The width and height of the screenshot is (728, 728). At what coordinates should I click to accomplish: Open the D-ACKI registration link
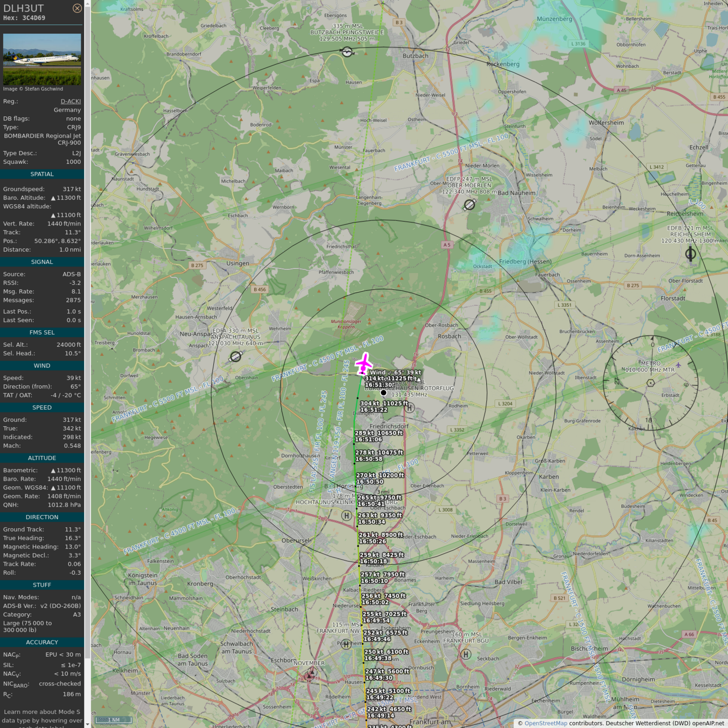tap(70, 101)
